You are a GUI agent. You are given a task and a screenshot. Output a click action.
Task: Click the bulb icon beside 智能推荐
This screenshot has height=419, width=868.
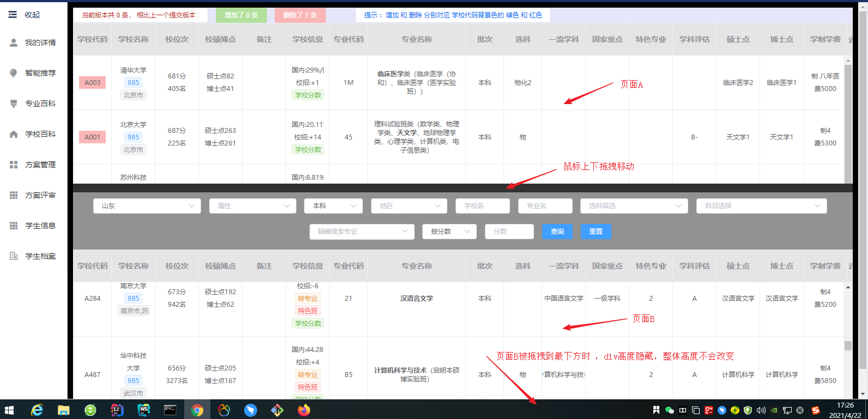(x=14, y=73)
